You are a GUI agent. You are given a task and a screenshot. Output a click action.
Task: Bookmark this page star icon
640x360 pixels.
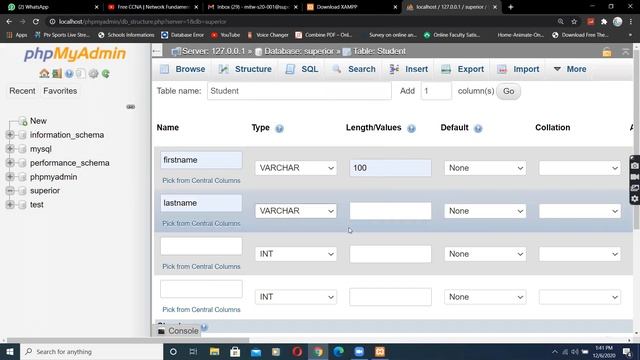click(574, 21)
